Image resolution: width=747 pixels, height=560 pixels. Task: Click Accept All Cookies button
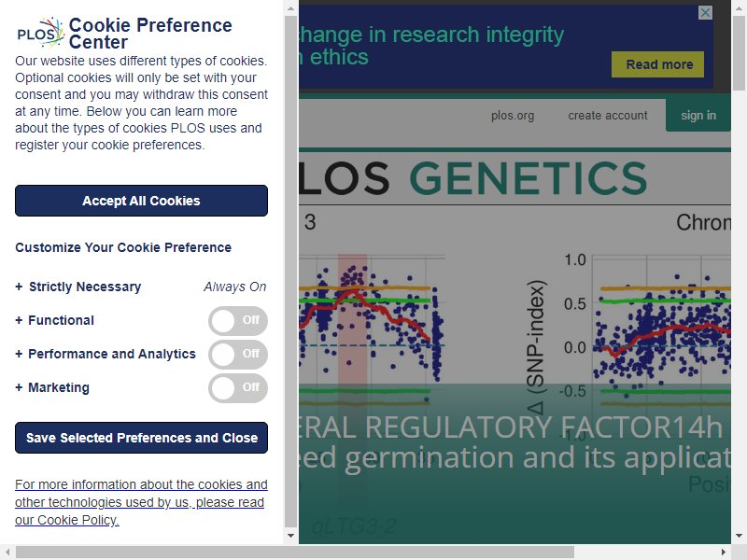pyautogui.click(x=142, y=201)
